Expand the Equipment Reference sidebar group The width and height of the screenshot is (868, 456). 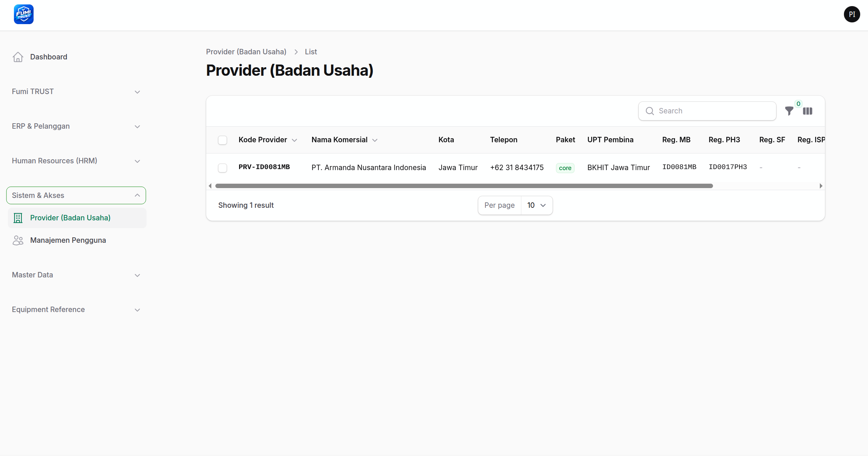coord(76,310)
